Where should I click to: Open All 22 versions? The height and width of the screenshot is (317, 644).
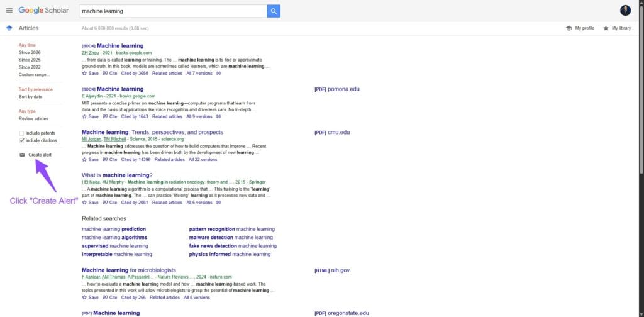tap(203, 159)
